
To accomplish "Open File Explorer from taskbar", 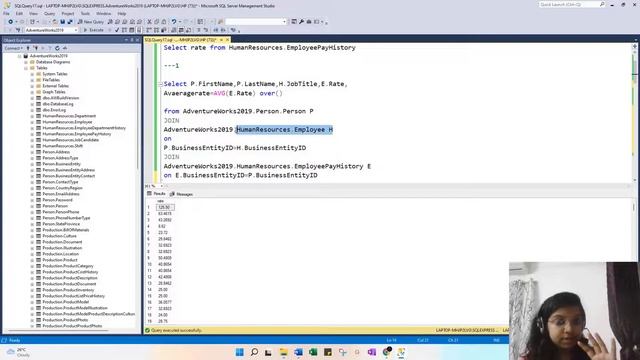I will [x=284, y=352].
